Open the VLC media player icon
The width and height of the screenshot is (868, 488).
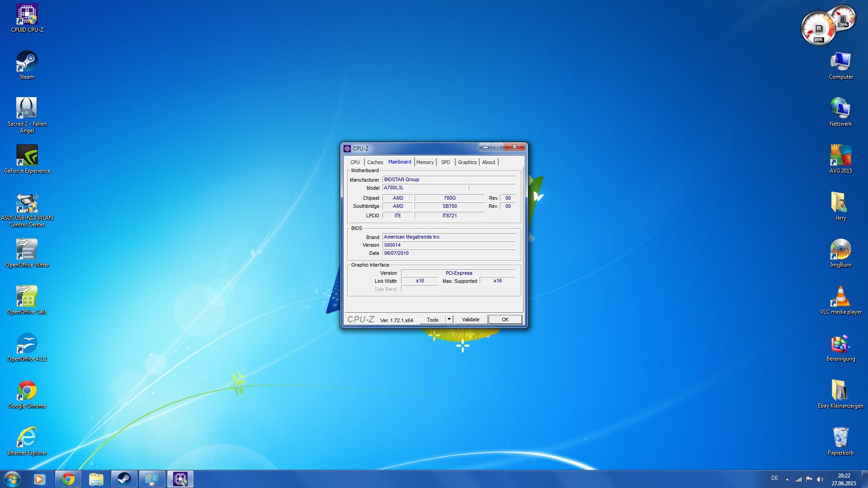tap(840, 297)
